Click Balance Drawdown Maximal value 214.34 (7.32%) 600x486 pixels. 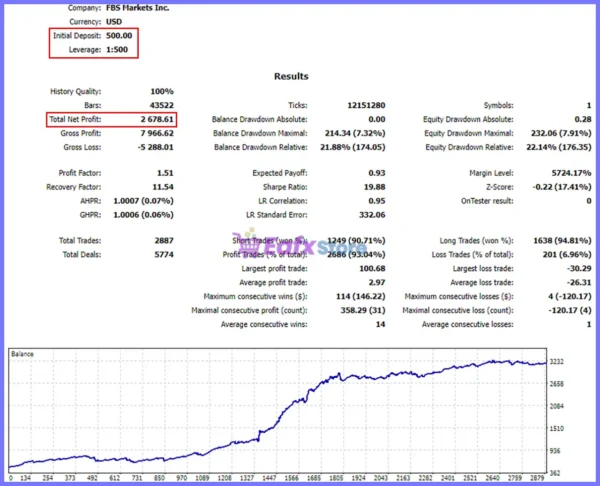point(355,133)
